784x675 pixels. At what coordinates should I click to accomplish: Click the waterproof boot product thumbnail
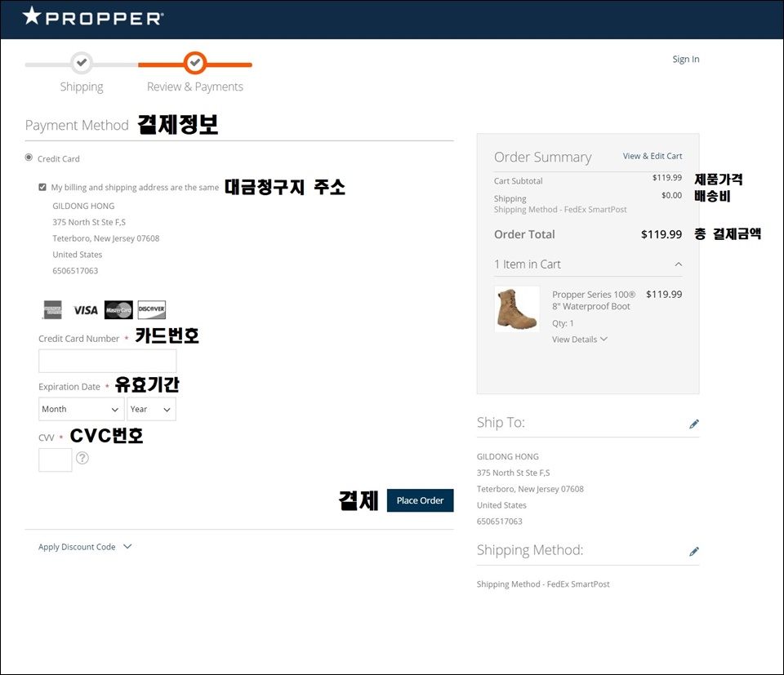(x=517, y=309)
